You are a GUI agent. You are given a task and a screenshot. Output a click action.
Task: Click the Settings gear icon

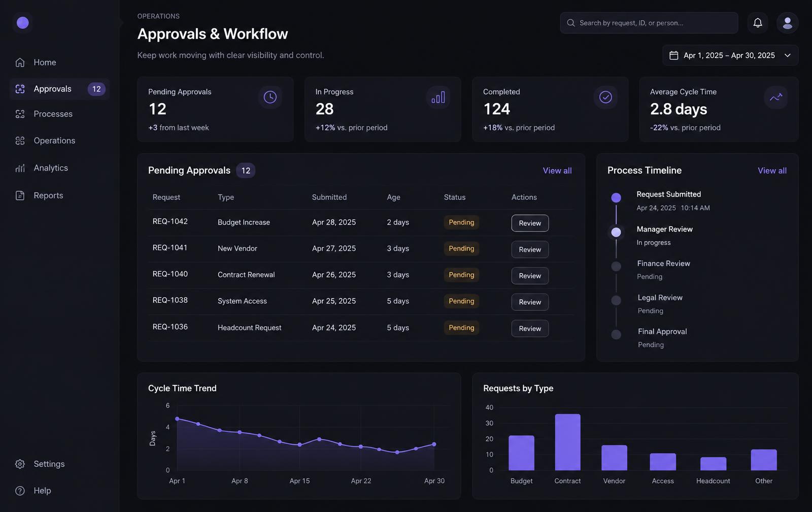[20, 464]
